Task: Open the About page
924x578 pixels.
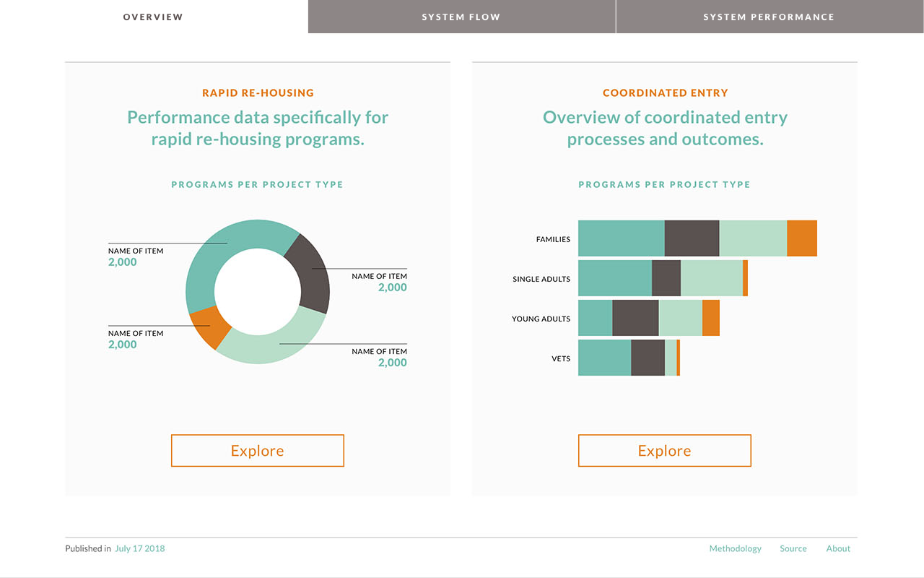Action: click(837, 548)
